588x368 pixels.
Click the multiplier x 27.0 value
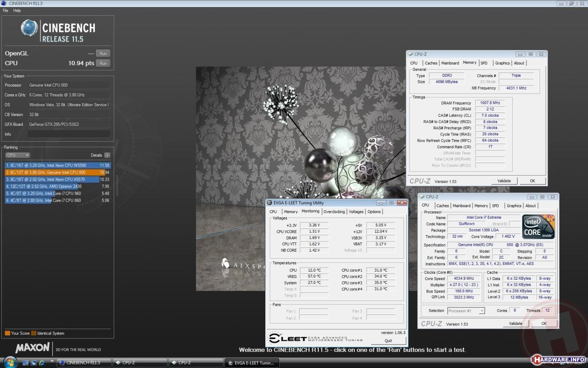click(x=464, y=285)
